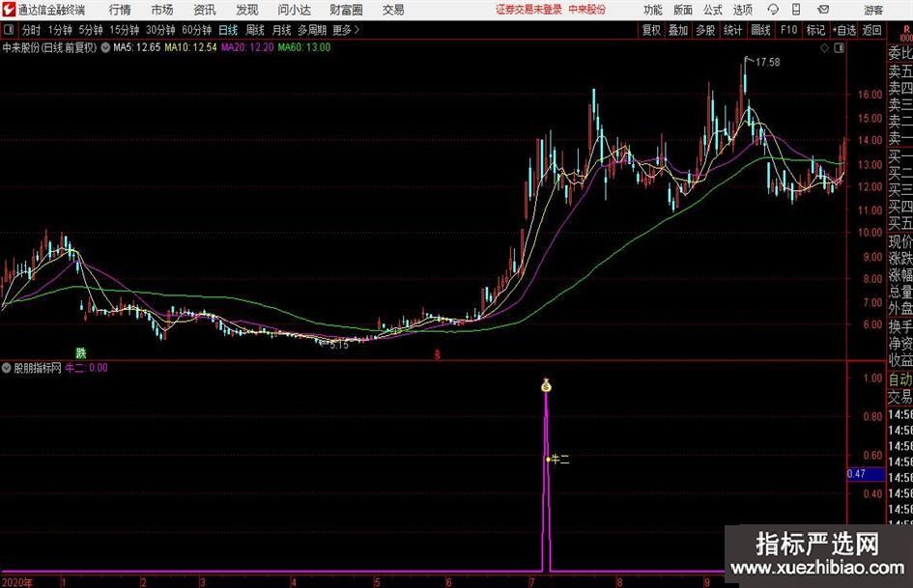Click the MA10: 12.54 indicator text
This screenshot has height=588, width=913.
click(190, 47)
